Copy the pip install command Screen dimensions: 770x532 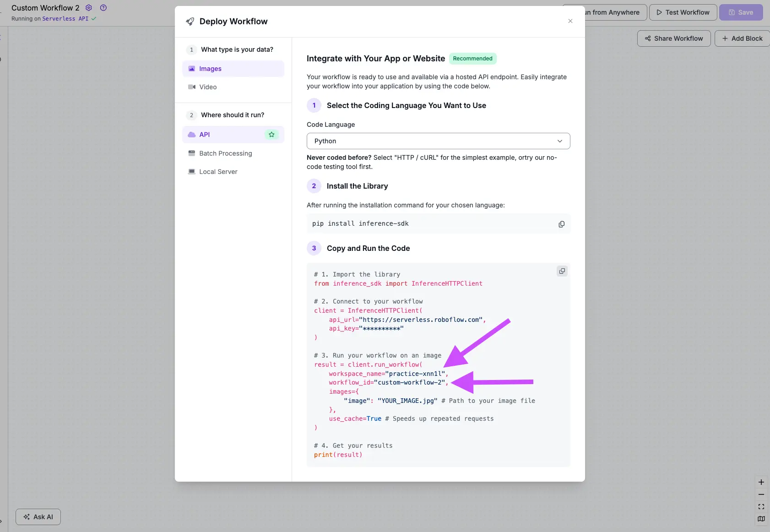(561, 224)
